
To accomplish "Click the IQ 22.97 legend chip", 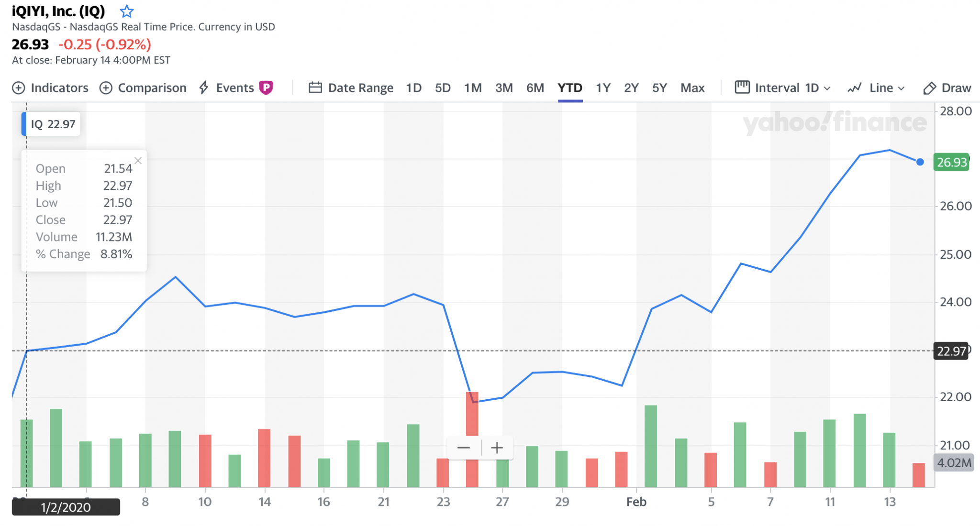I will pos(51,124).
